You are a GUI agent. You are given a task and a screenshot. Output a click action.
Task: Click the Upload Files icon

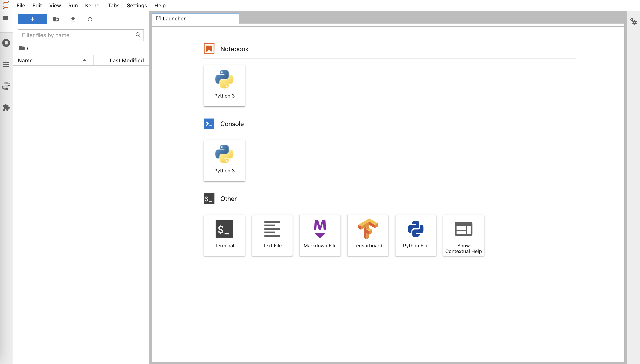pyautogui.click(x=73, y=19)
